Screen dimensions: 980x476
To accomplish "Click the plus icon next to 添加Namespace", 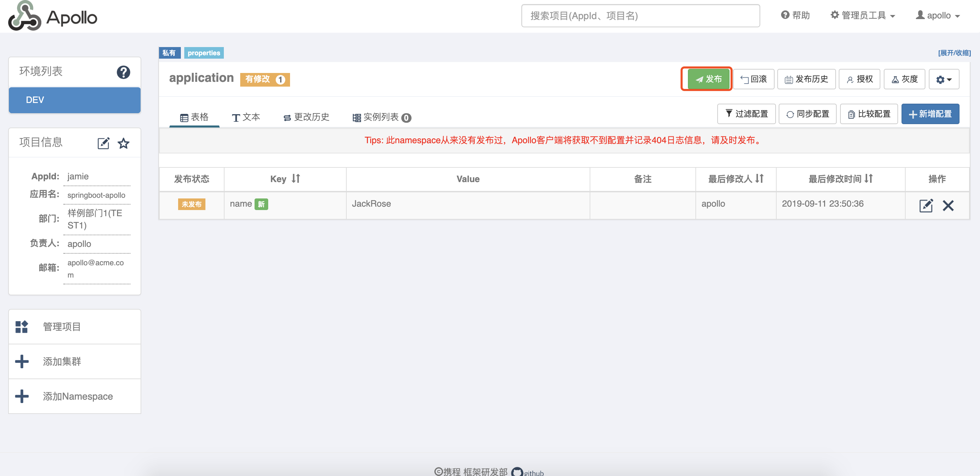I will (22, 396).
